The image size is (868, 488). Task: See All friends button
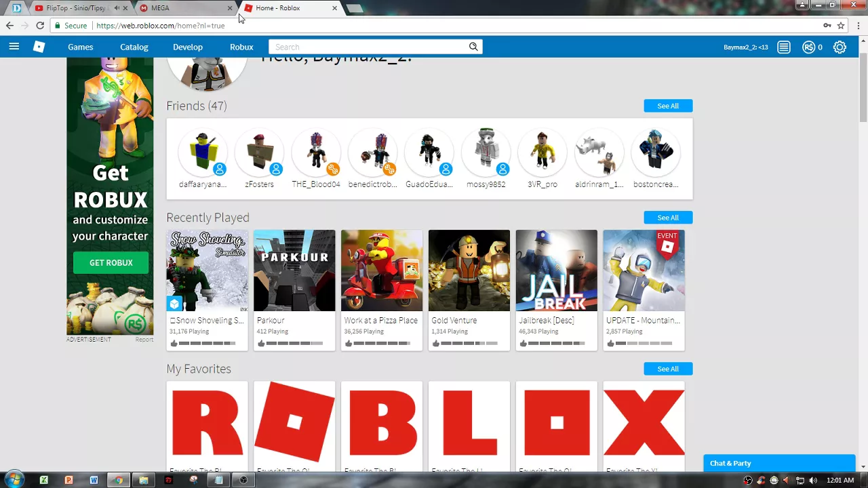[x=668, y=106]
